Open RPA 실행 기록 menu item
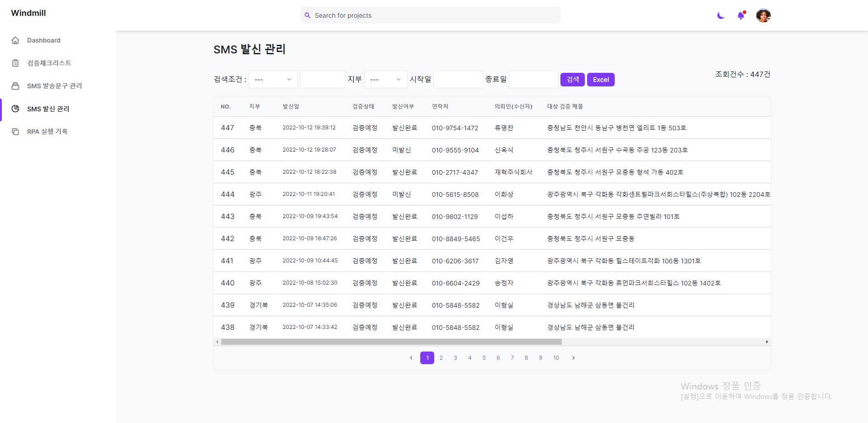 pos(47,132)
